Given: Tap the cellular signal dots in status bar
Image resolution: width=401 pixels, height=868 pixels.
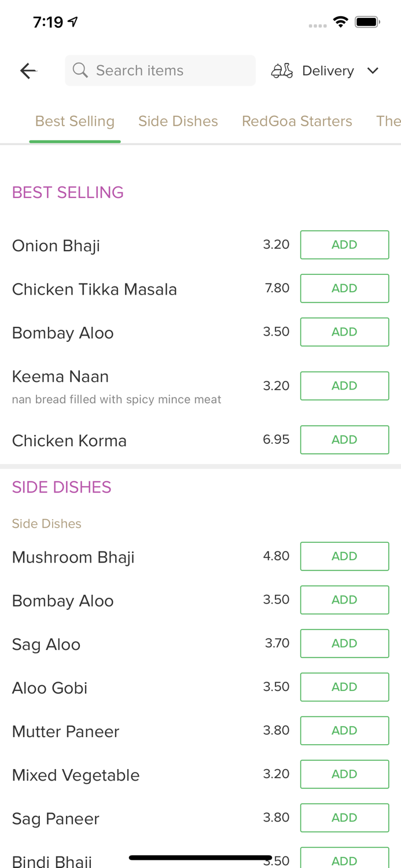Looking at the screenshot, I should [x=317, y=25].
